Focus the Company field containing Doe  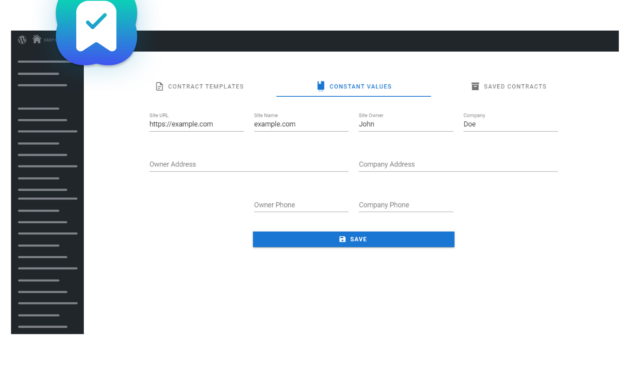[510, 122]
